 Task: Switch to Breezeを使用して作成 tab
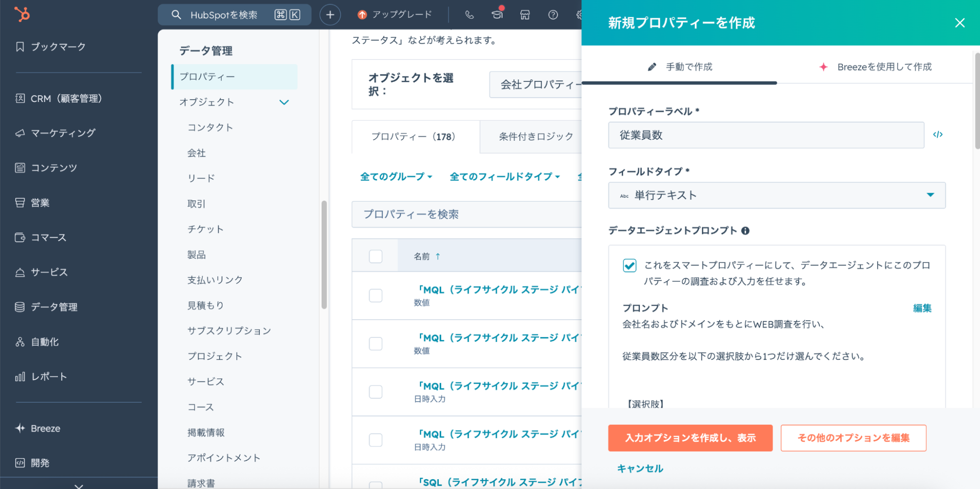tap(876, 67)
